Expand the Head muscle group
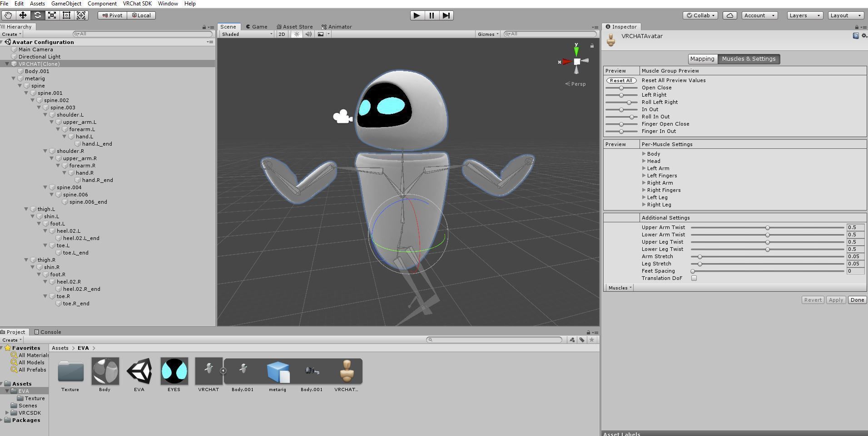The width and height of the screenshot is (868, 436). click(x=644, y=161)
